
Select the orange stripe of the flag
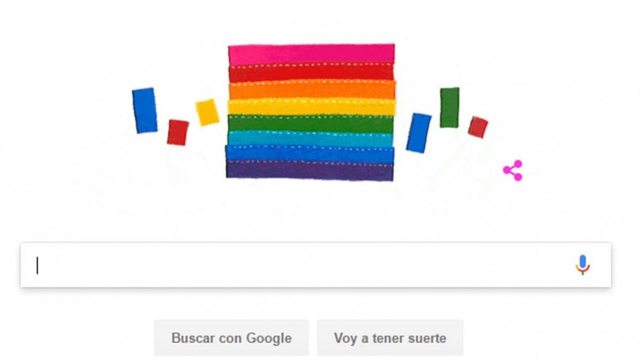click(312, 90)
